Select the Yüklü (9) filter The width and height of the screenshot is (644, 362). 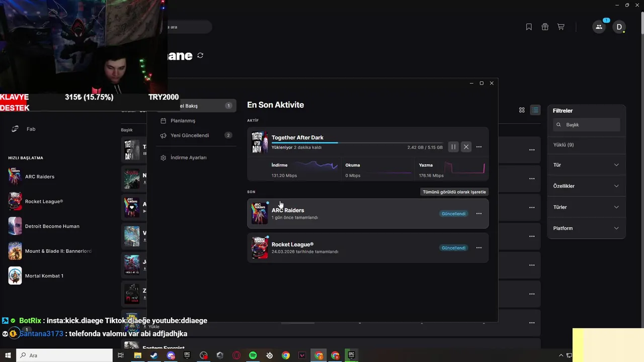[563, 145]
